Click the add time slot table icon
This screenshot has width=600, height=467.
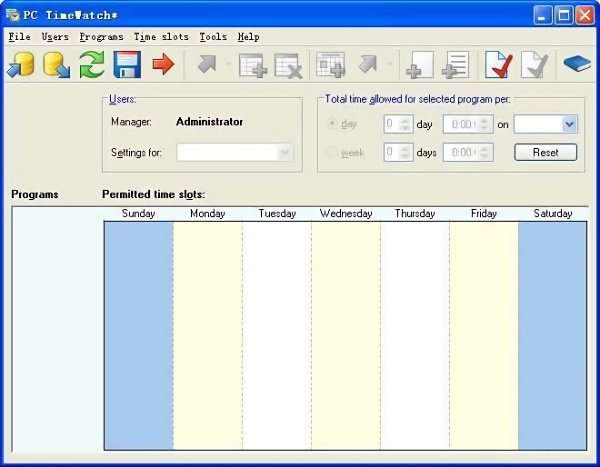coord(253,65)
